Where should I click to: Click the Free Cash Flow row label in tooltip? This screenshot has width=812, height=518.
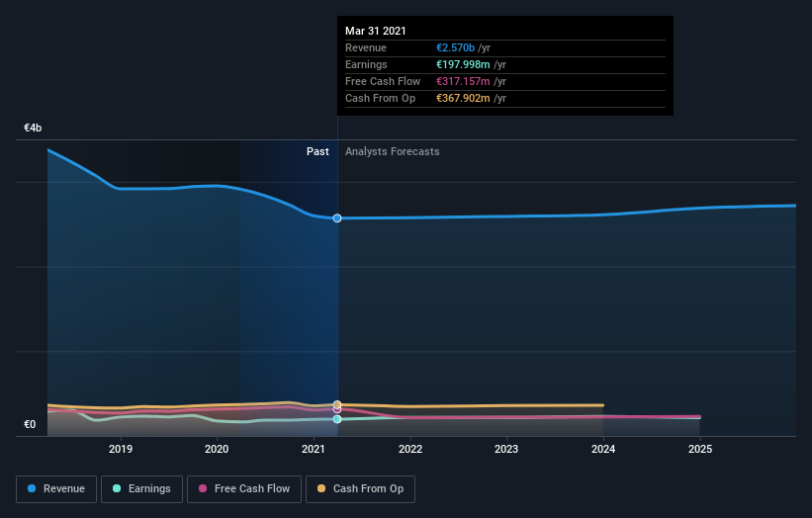pos(383,81)
